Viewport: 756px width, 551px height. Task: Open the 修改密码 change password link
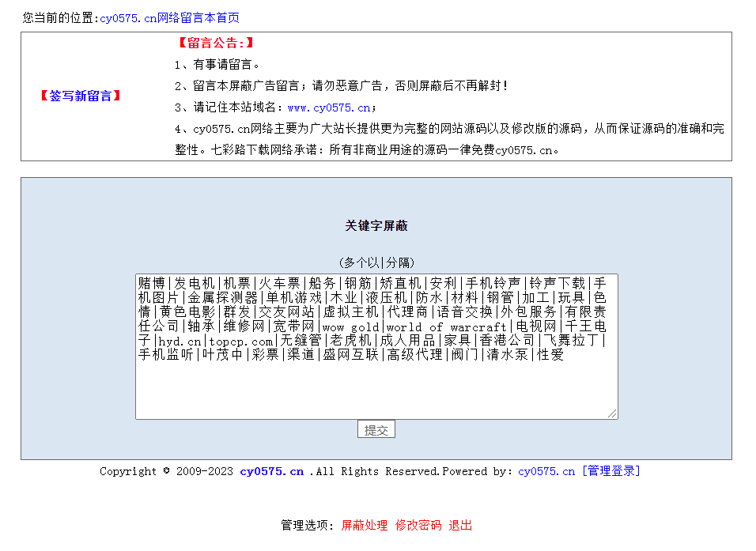418,526
